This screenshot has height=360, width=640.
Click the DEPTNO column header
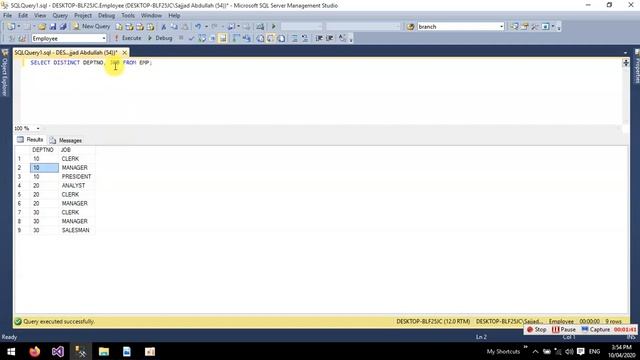(43, 150)
